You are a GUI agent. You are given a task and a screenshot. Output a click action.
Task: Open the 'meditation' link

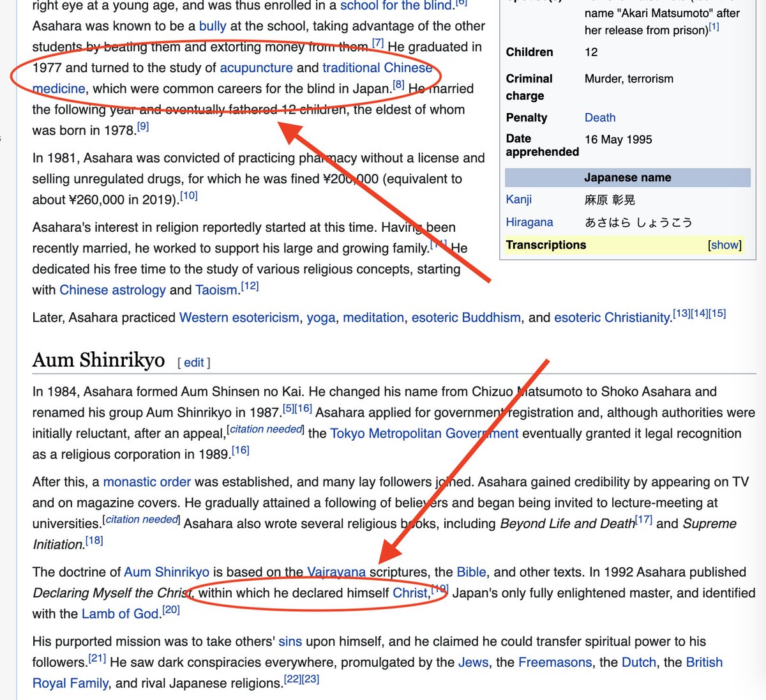[x=373, y=317]
